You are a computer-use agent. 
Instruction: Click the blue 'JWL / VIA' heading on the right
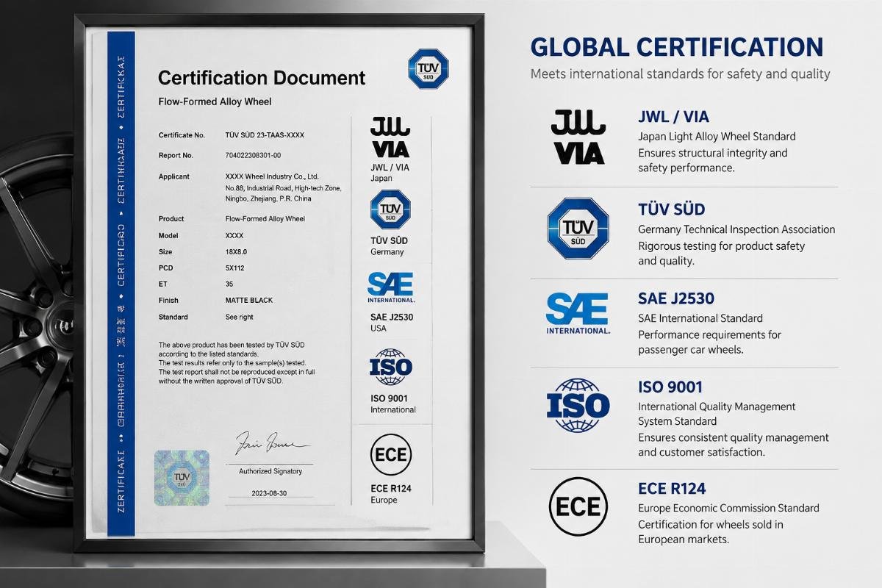(673, 118)
